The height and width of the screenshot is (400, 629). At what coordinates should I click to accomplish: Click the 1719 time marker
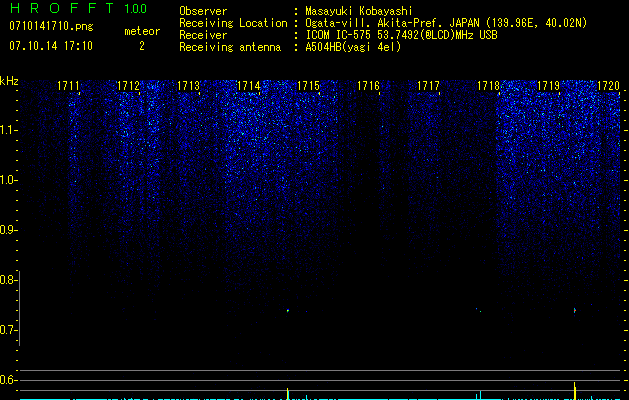(x=548, y=86)
